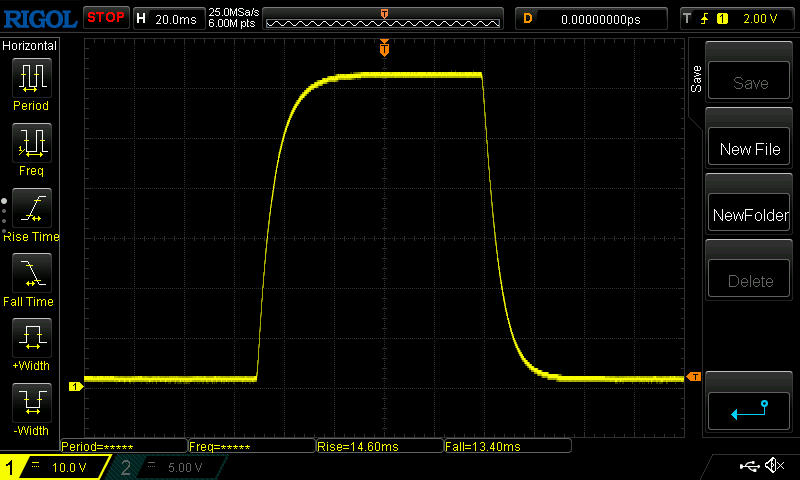Select the +Width measurement icon
Screen dimensions: 800x480
click(32, 338)
